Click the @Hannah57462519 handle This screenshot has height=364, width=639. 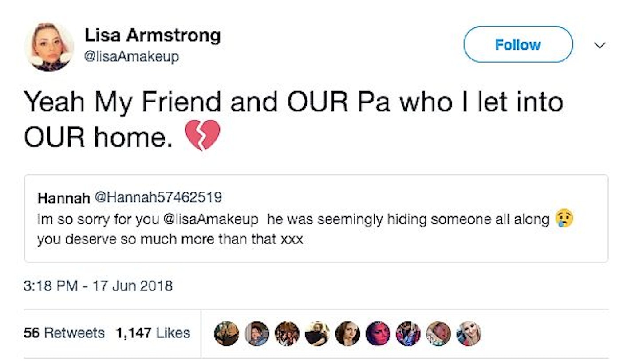(158, 197)
